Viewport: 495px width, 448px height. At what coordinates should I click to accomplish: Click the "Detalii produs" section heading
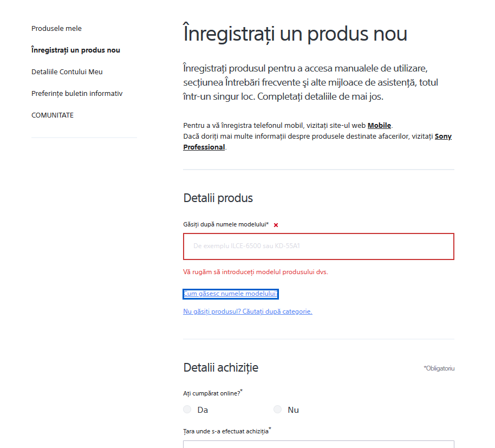[218, 198]
